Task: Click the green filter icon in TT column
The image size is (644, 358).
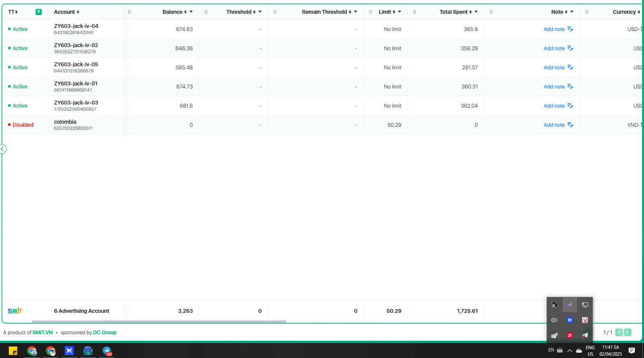Action: (39, 12)
